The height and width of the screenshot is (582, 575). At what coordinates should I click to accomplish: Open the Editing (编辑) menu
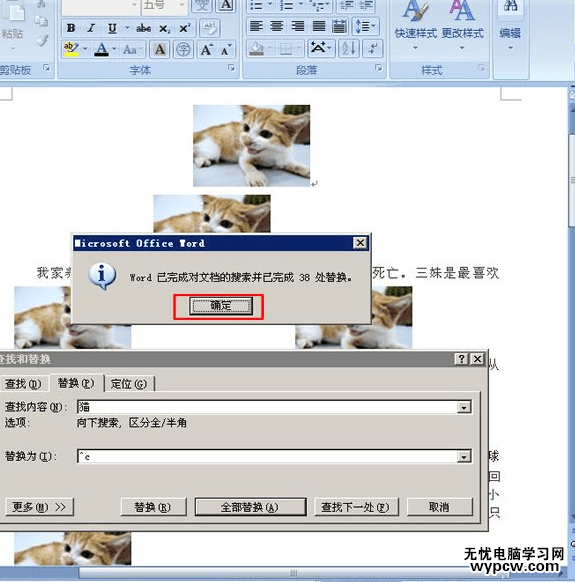[x=510, y=26]
